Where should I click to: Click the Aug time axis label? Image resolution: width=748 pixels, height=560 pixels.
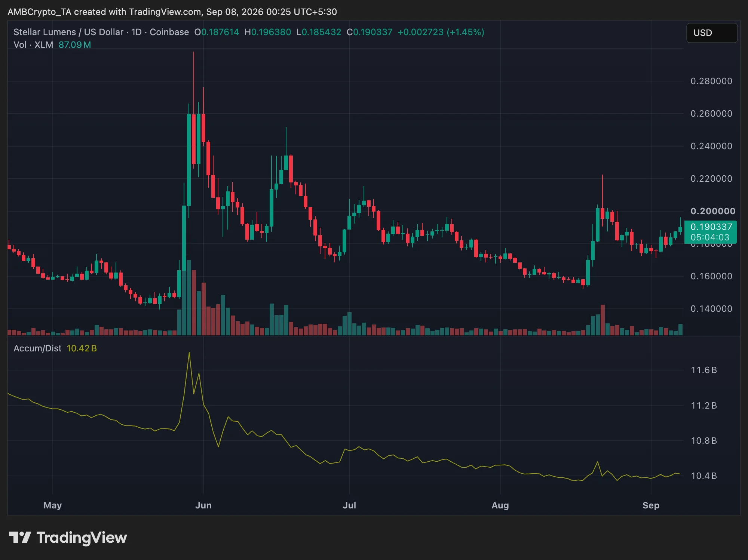[500, 505]
